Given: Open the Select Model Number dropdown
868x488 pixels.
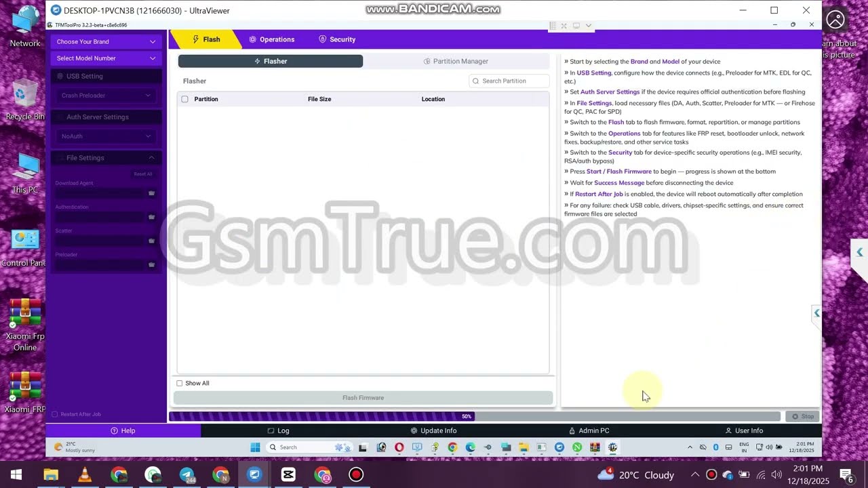Looking at the screenshot, I should [106, 58].
